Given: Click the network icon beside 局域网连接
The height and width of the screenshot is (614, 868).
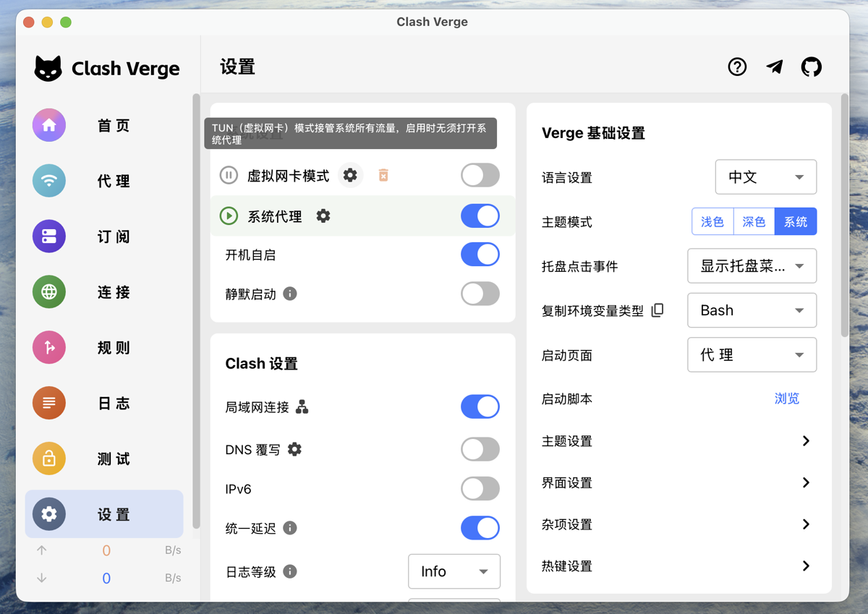Looking at the screenshot, I should (x=302, y=407).
